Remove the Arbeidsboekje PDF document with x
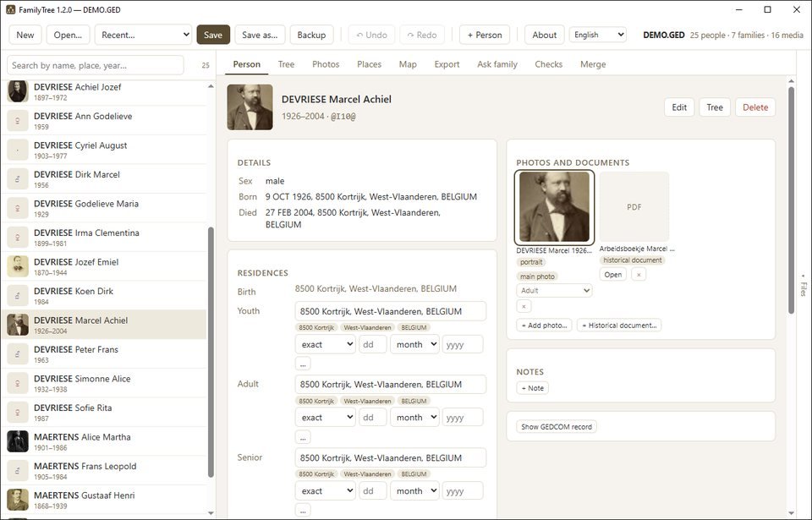The width and height of the screenshot is (812, 520). pyautogui.click(x=639, y=275)
